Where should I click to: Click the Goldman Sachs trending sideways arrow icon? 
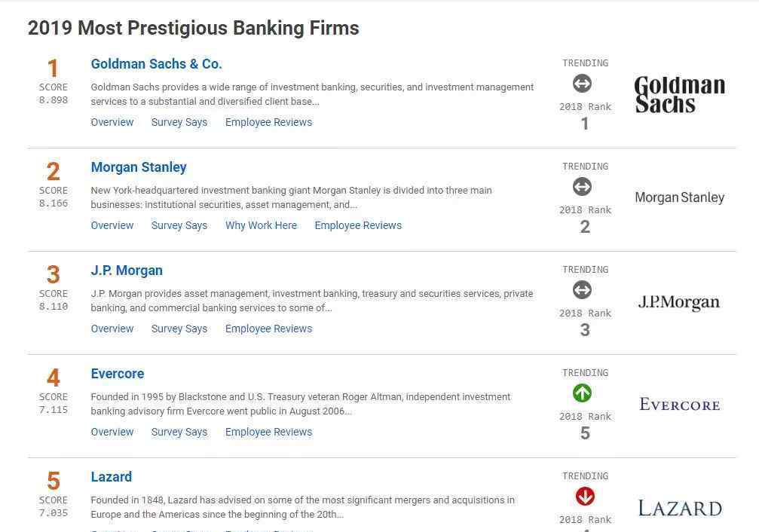pos(582,84)
